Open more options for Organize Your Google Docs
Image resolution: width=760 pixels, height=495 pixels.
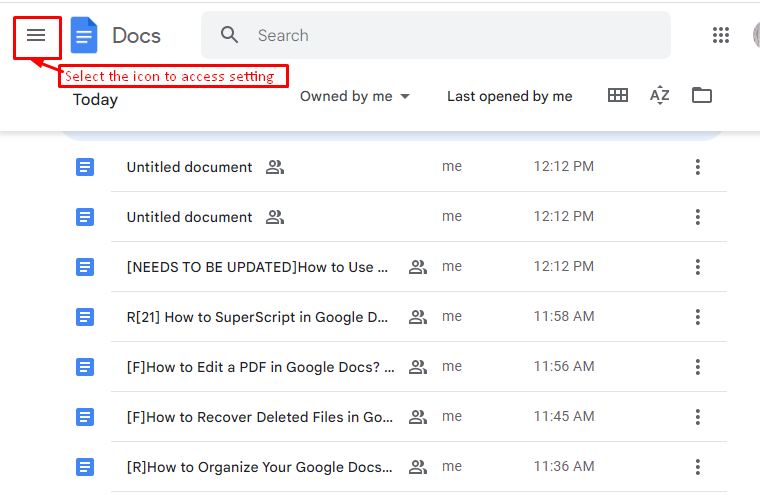tap(697, 466)
